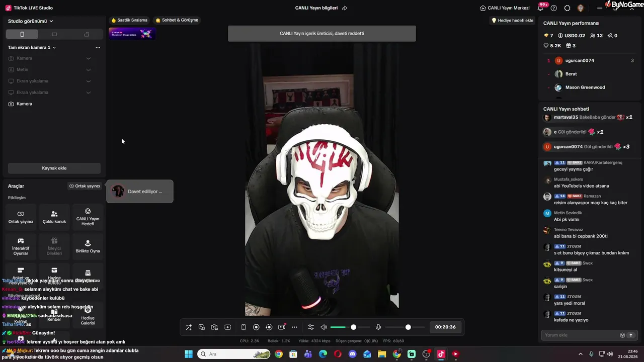Open the music media icon in control bar
This screenshot has width=644, height=362.
pos(202,327)
